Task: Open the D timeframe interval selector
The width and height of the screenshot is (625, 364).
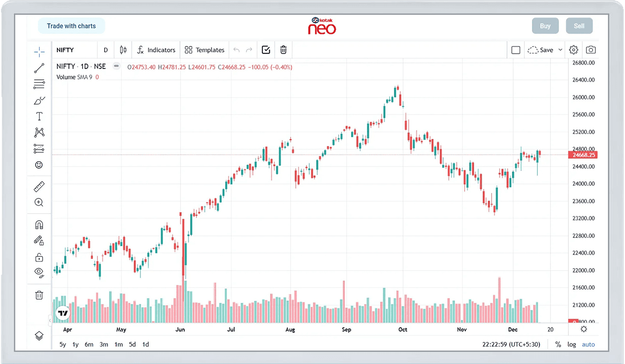Action: point(106,50)
